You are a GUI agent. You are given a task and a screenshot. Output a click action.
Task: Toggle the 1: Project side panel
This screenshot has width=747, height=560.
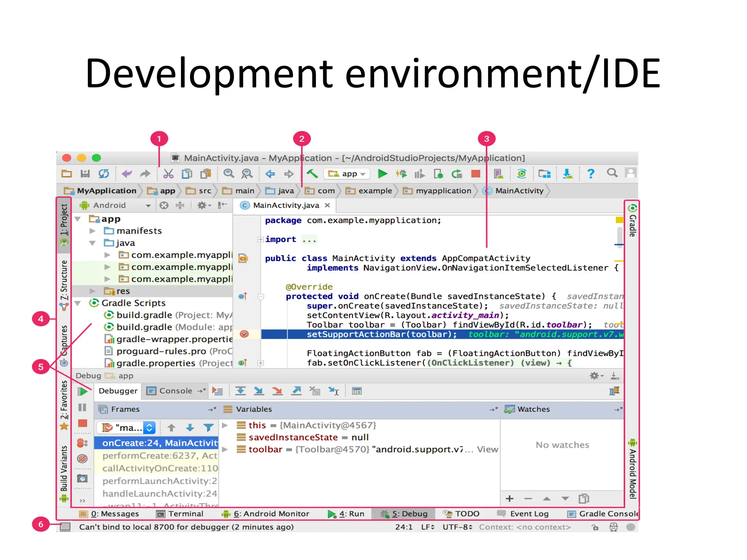click(x=64, y=225)
